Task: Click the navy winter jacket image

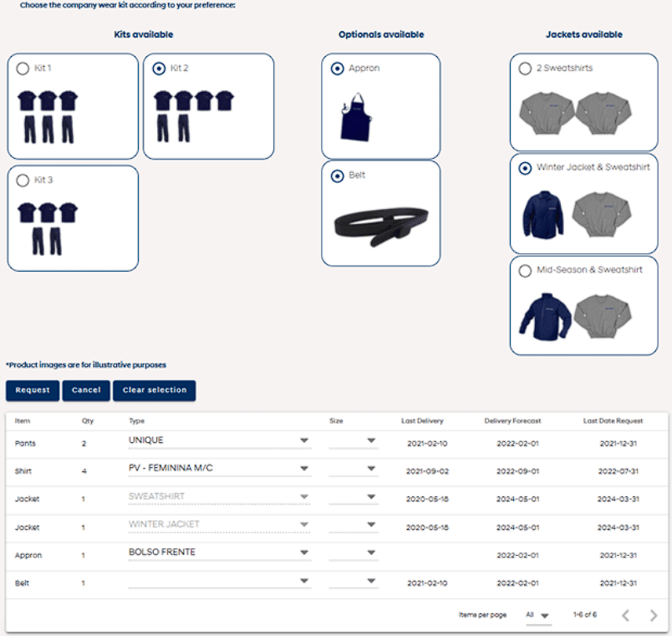Action: coord(543,214)
